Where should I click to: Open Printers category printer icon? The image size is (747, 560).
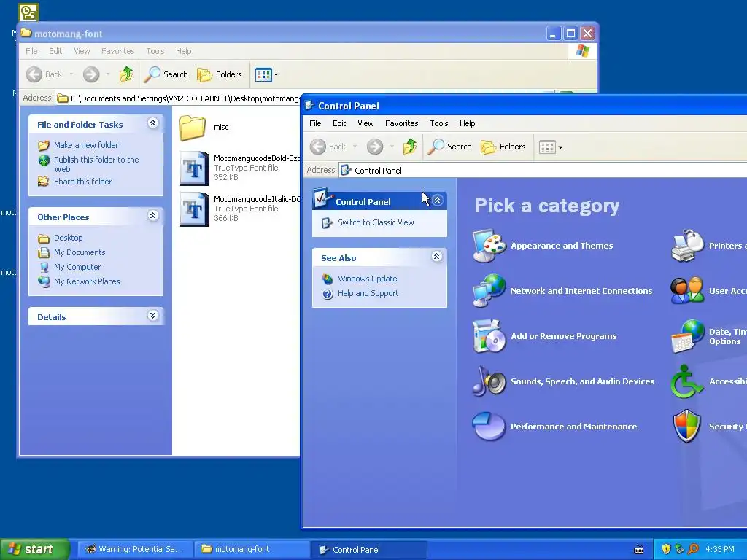687,246
